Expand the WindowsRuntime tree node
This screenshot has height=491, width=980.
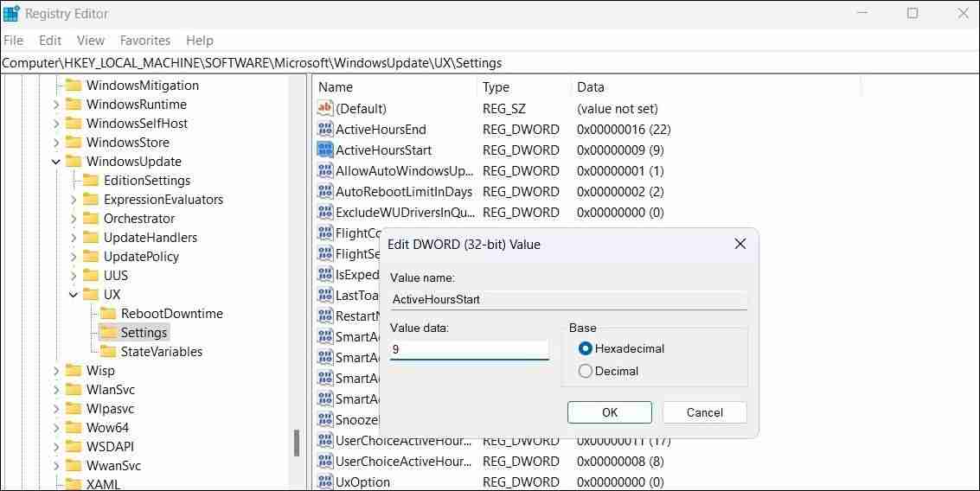coord(56,105)
